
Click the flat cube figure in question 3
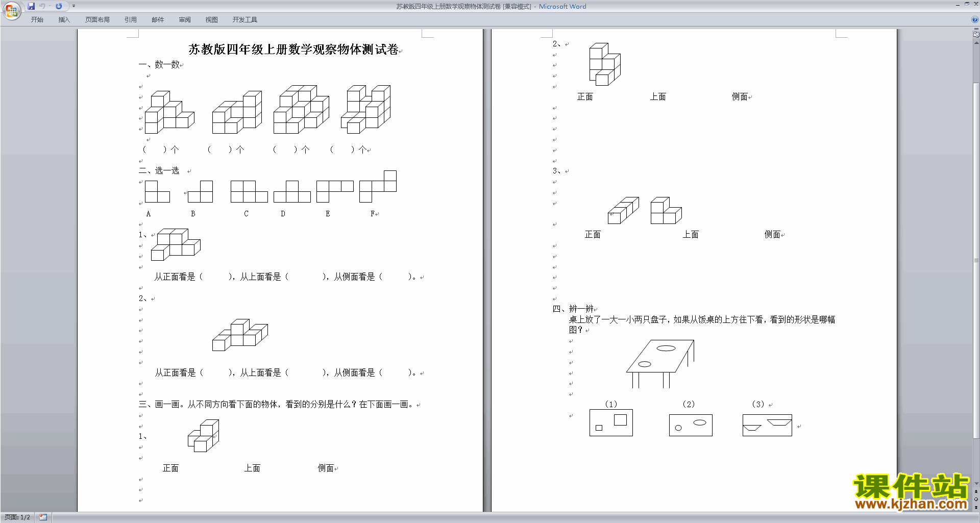(x=623, y=210)
